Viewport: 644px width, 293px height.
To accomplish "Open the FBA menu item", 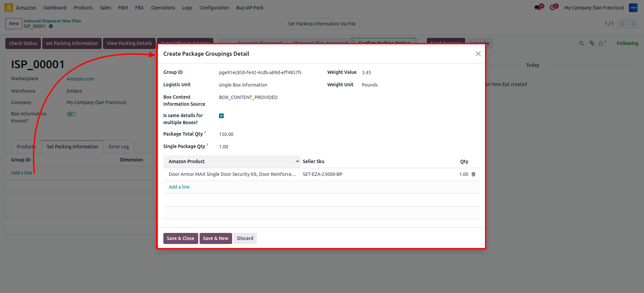I will pos(139,8).
